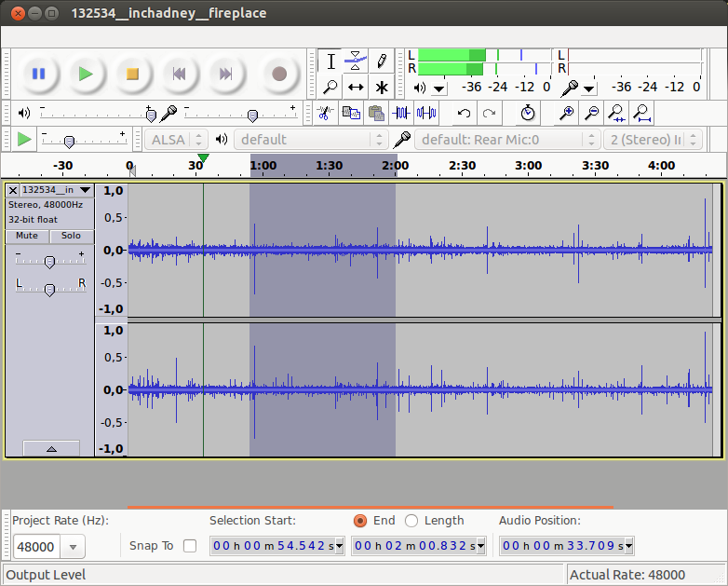The width and height of the screenshot is (728, 586).
Task: Click the 'Actual Rate: 48000' status text
Action: [627, 575]
